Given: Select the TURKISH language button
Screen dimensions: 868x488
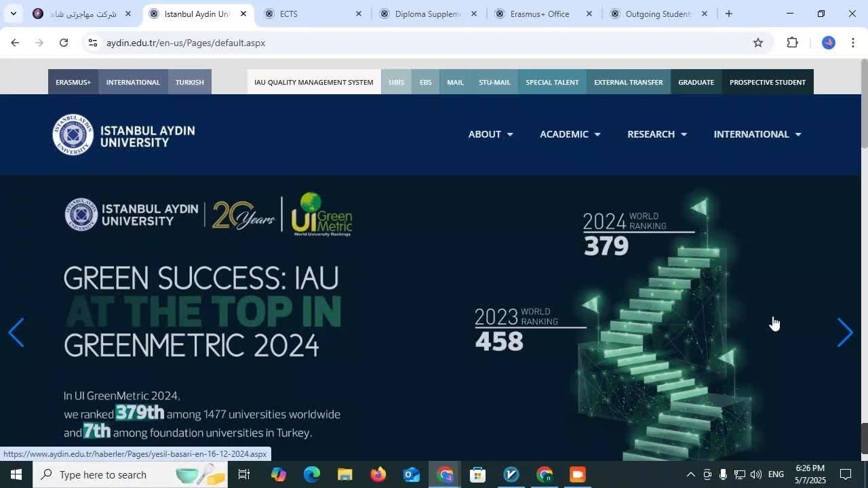Looking at the screenshot, I should coord(189,82).
